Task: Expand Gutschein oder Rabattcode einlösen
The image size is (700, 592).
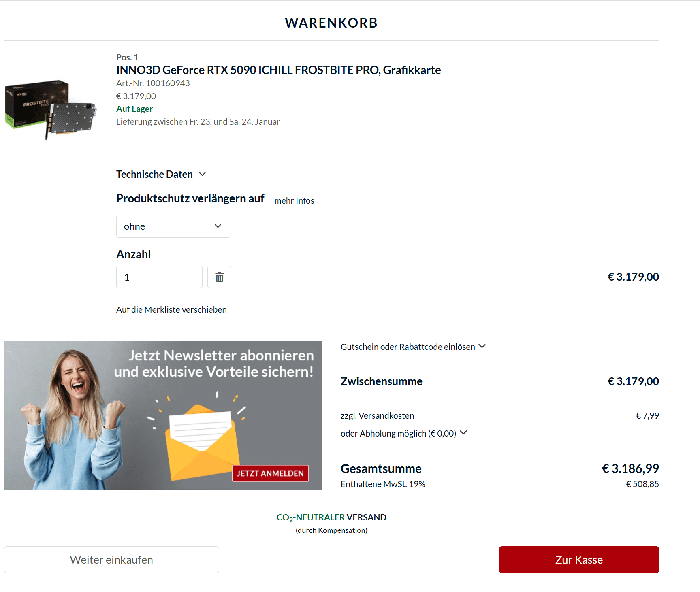Action: coord(413,347)
